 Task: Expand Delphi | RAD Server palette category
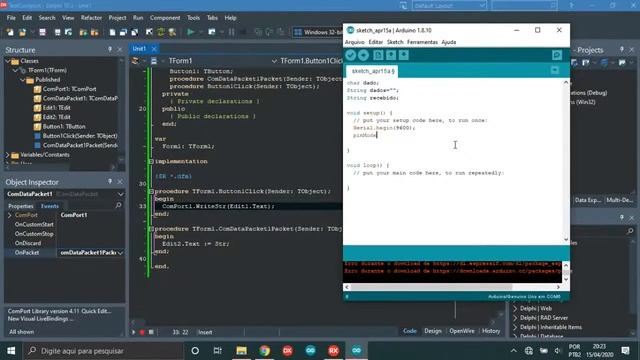(515, 318)
